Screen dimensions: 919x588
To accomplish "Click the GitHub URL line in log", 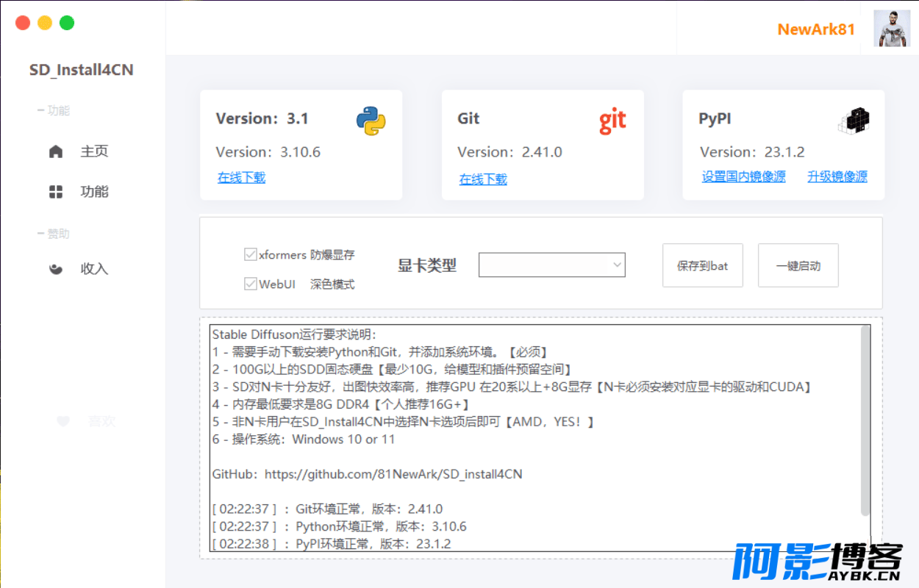I will [367, 474].
